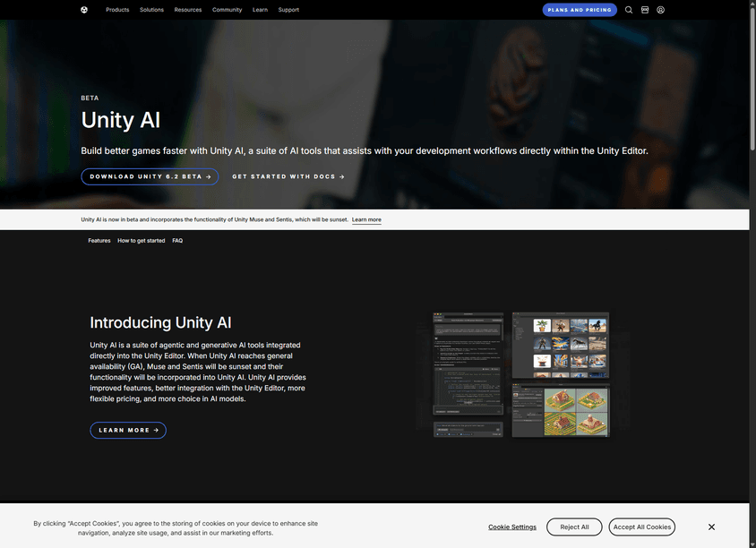This screenshot has height=548, width=756.
Task: Click the BETA label above Unity AI
Action: [x=90, y=98]
